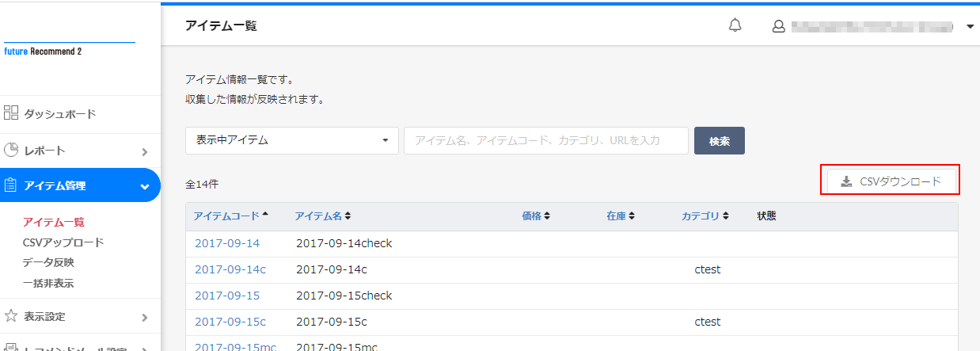Click item name cell 2017-09-14c

tap(332, 269)
